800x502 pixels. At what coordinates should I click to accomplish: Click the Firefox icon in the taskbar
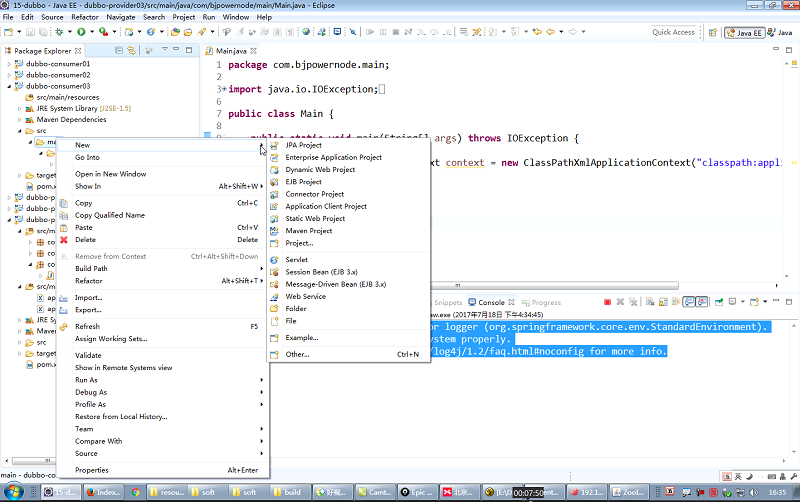91,492
